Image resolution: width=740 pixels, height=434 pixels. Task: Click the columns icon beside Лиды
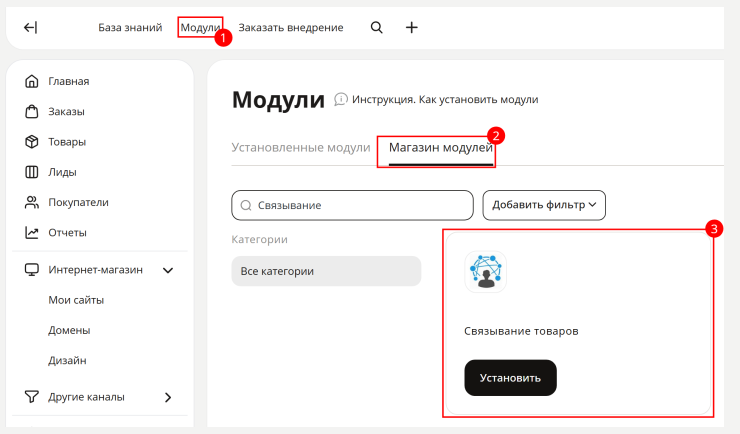coord(32,172)
